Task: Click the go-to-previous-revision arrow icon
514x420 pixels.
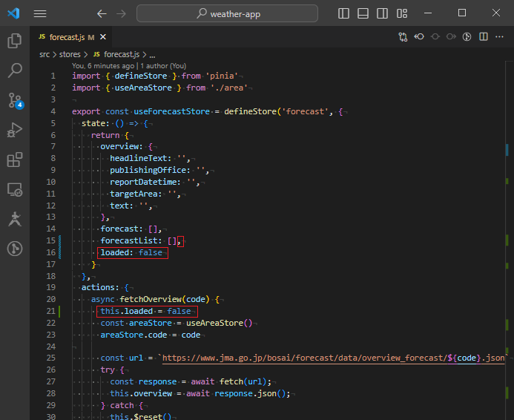Action: pos(419,36)
